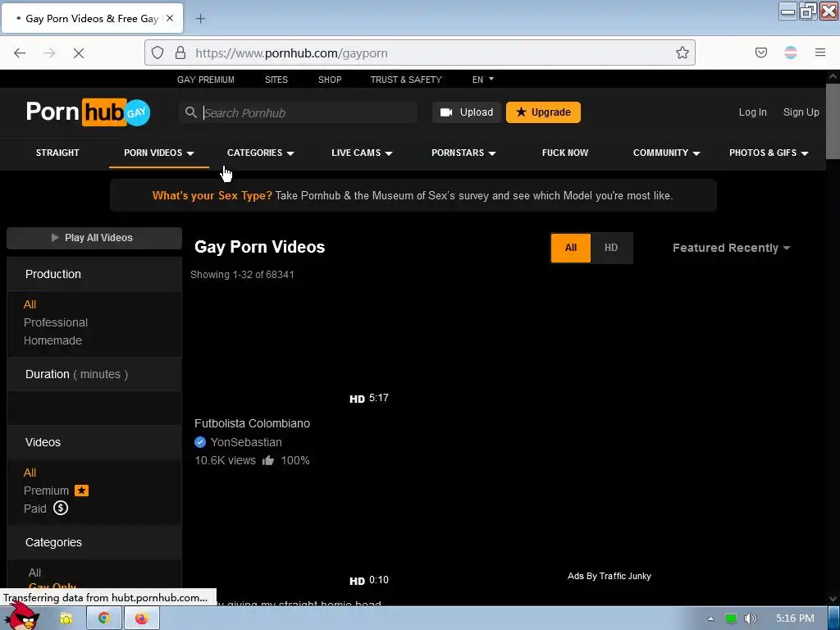Click the thumbs-up icon next to 100%
Image resolution: width=840 pixels, height=630 pixels.
268,460
